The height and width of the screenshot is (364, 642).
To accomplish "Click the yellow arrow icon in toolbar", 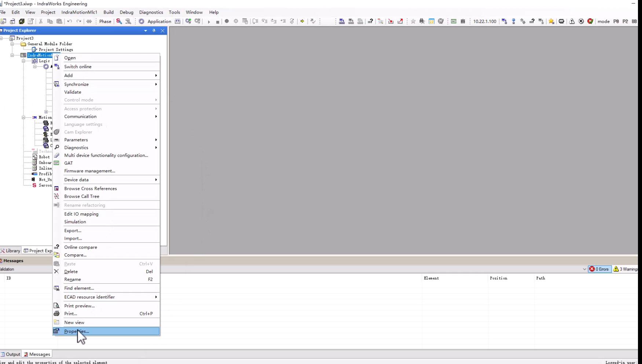I will tap(302, 21).
